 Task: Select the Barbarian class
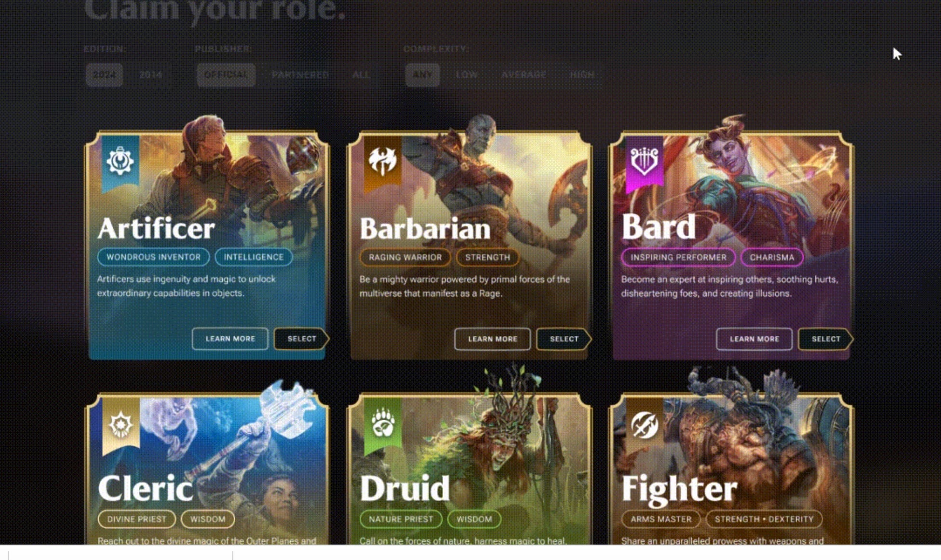click(x=563, y=339)
